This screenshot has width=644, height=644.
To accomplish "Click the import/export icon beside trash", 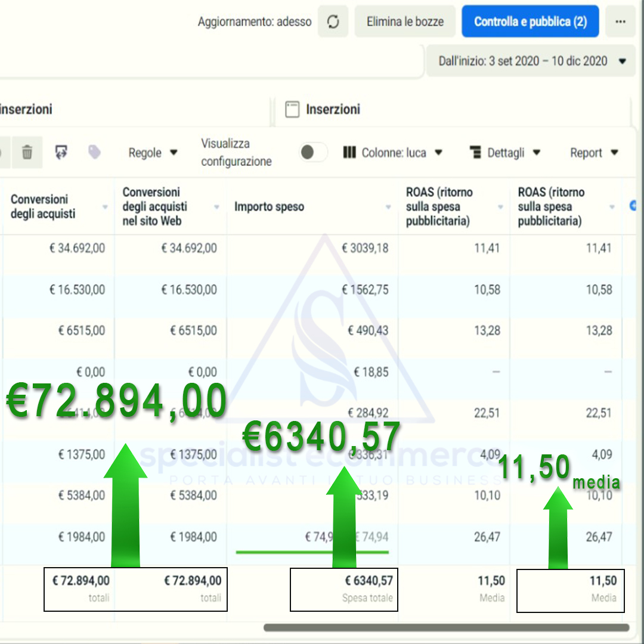I will [x=61, y=153].
